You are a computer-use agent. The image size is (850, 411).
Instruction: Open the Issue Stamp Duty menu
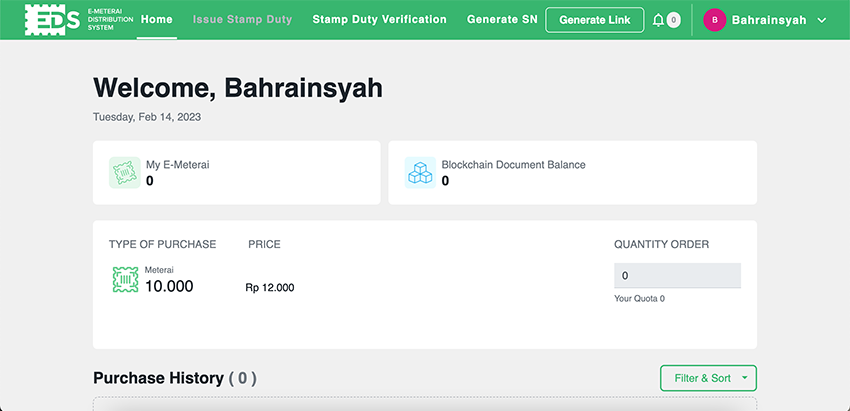(243, 19)
